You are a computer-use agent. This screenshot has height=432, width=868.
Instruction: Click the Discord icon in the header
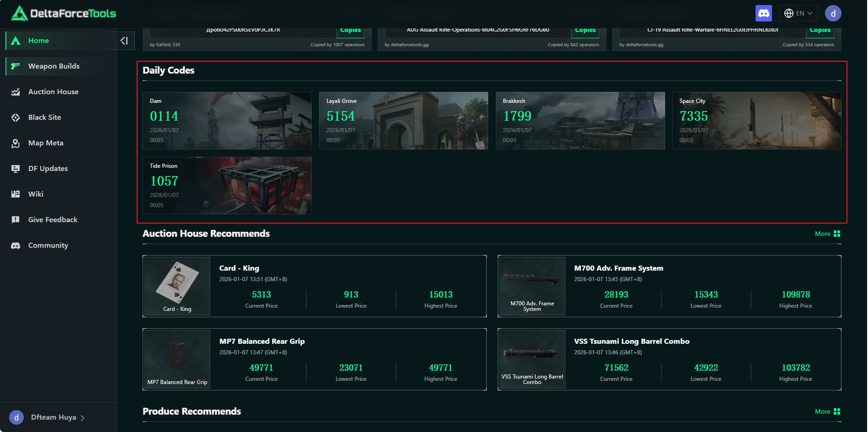tap(763, 13)
